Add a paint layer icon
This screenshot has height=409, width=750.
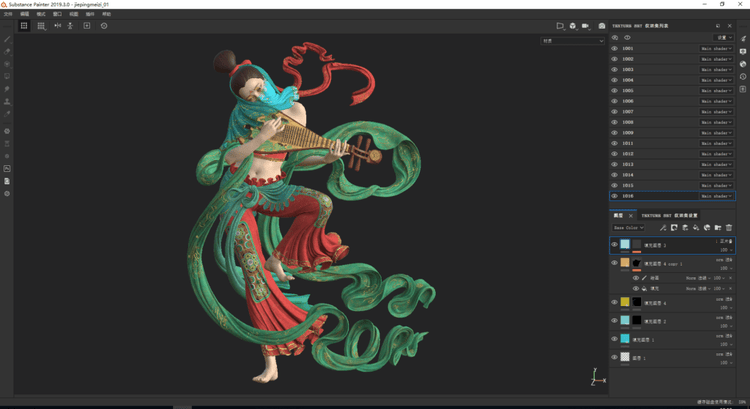coord(685,228)
